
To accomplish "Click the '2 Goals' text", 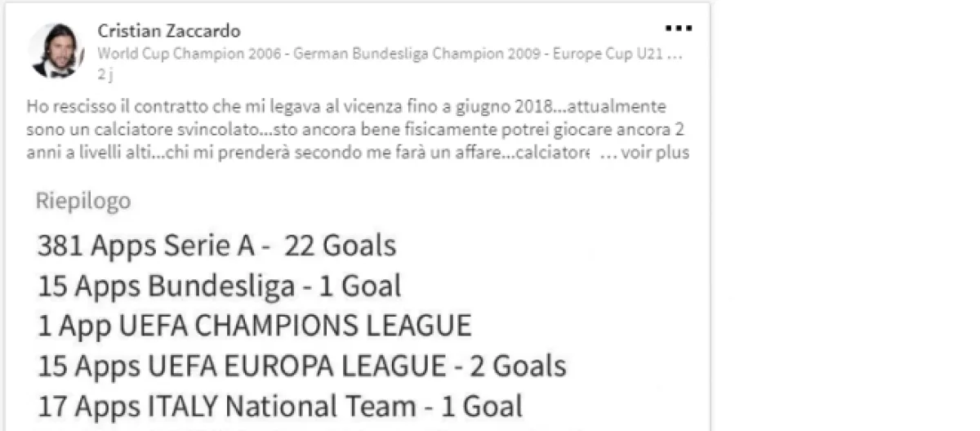I will (518, 366).
